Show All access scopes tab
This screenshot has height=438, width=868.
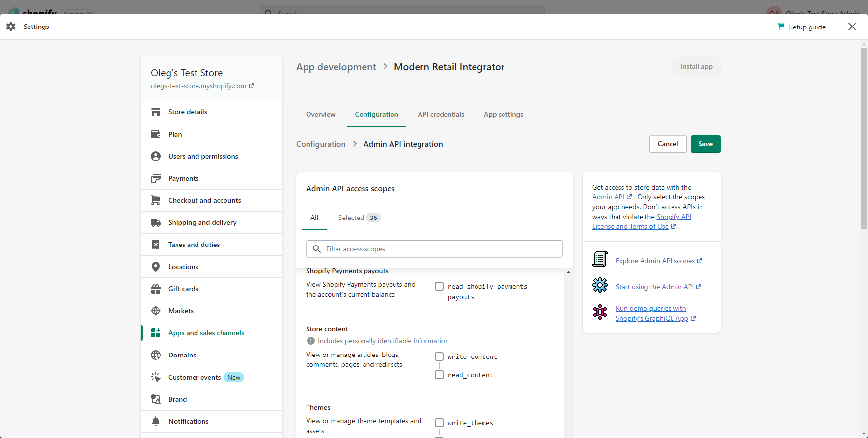314,218
